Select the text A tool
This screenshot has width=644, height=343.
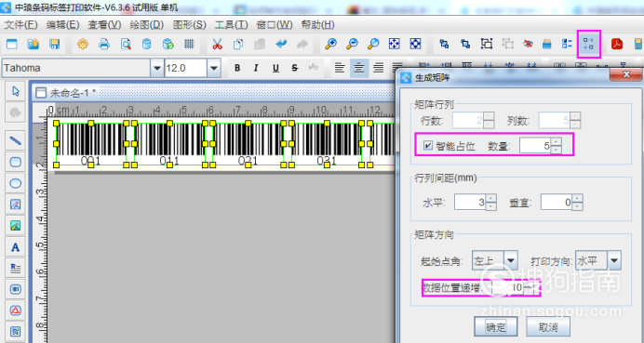pos(15,247)
